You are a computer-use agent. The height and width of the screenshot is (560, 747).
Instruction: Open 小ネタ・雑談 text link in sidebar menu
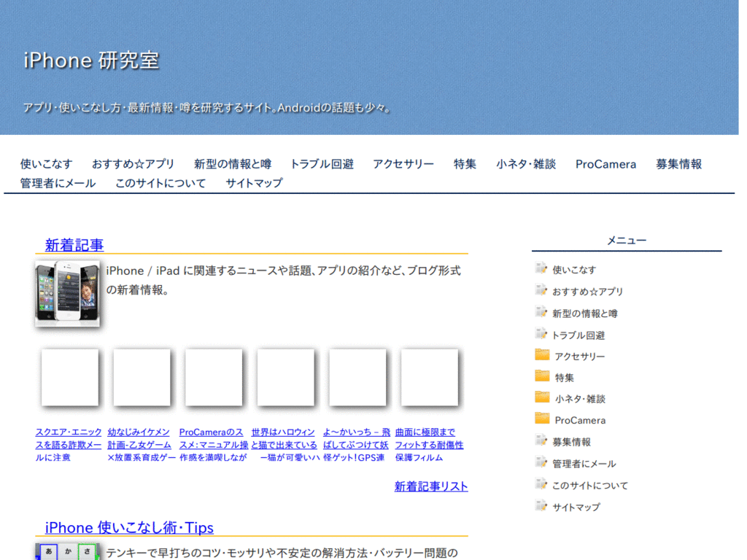(580, 399)
